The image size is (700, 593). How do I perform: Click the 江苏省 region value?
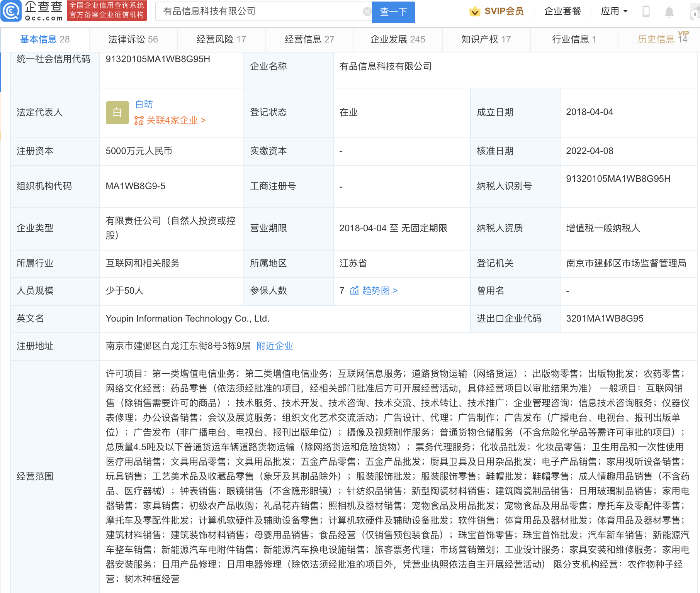(x=353, y=263)
